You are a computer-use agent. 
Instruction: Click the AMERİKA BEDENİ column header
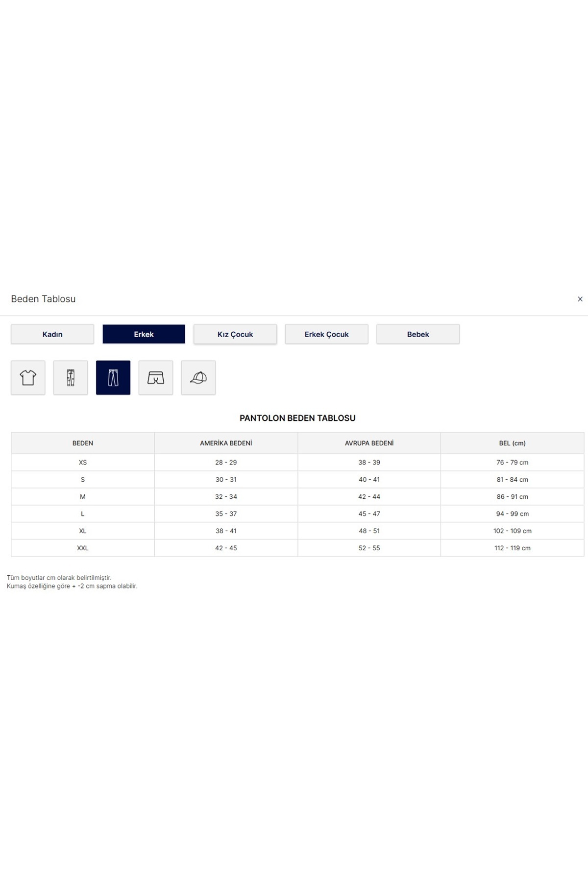click(226, 443)
